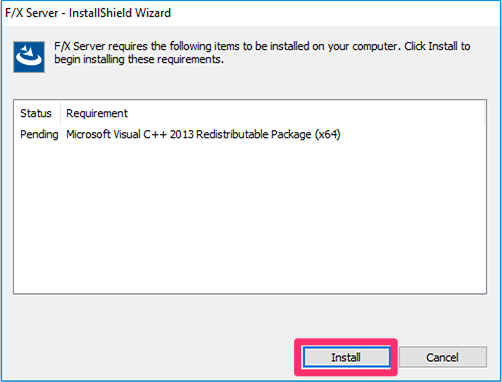Image resolution: width=502 pixels, height=382 pixels.
Task: Sort by the Status column header
Action: (x=36, y=113)
